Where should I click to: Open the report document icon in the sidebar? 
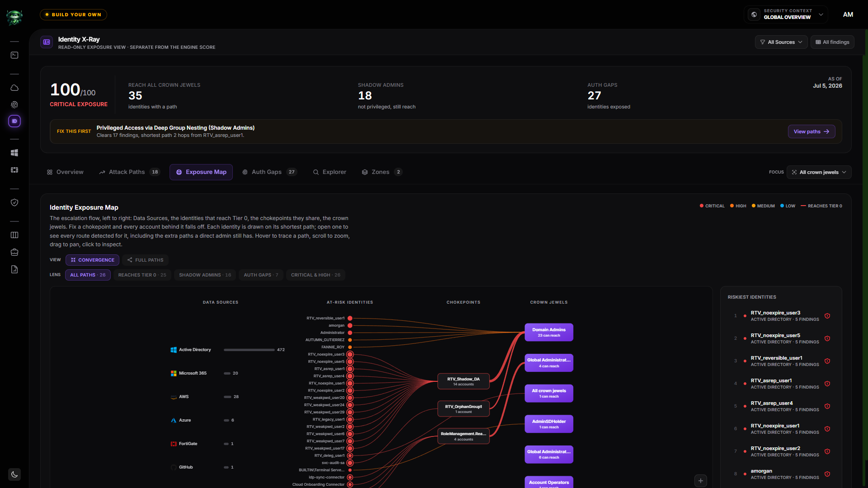pos(14,269)
